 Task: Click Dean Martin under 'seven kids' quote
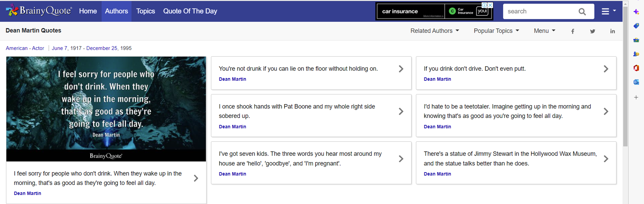(232, 174)
